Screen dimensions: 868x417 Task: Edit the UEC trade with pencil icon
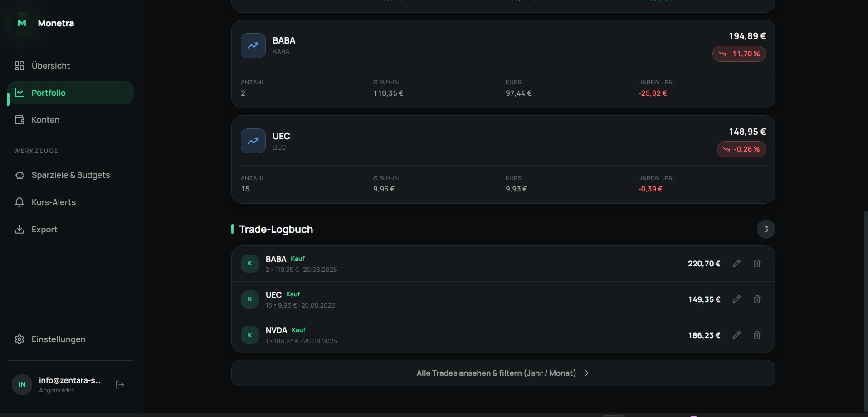coord(736,299)
